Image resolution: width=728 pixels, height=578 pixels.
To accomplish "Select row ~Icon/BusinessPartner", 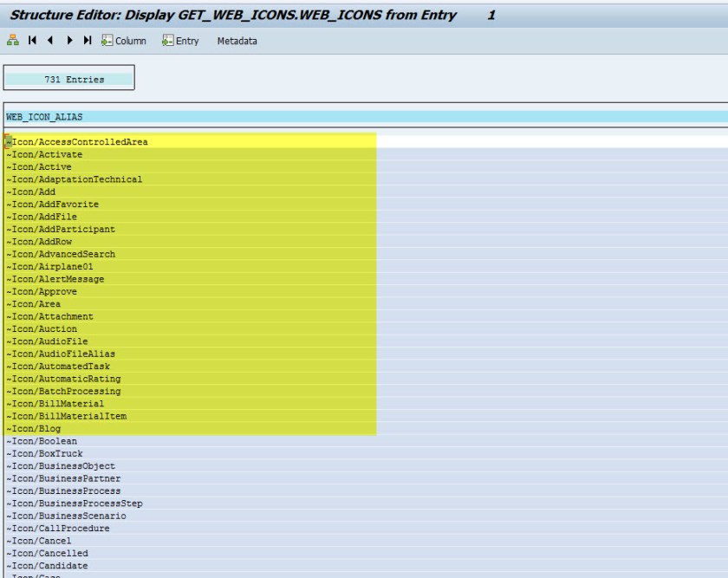I will [x=366, y=478].
